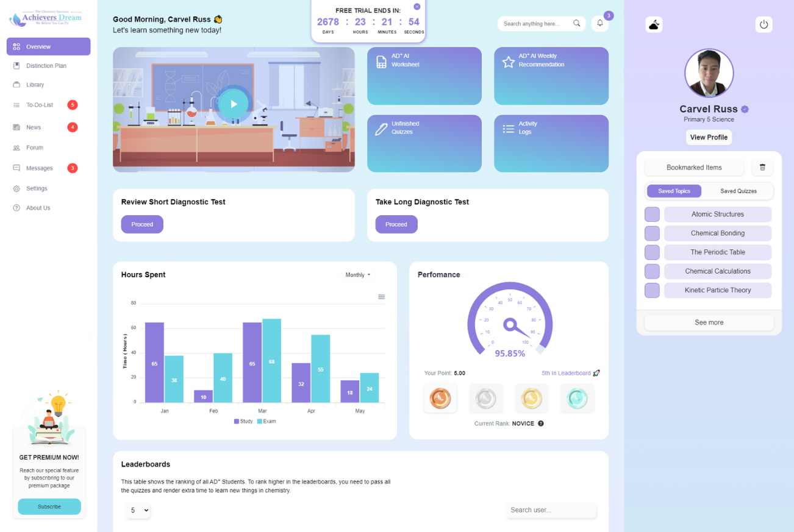The image size is (794, 532).
Task: Click the power logout icon
Action: (764, 24)
